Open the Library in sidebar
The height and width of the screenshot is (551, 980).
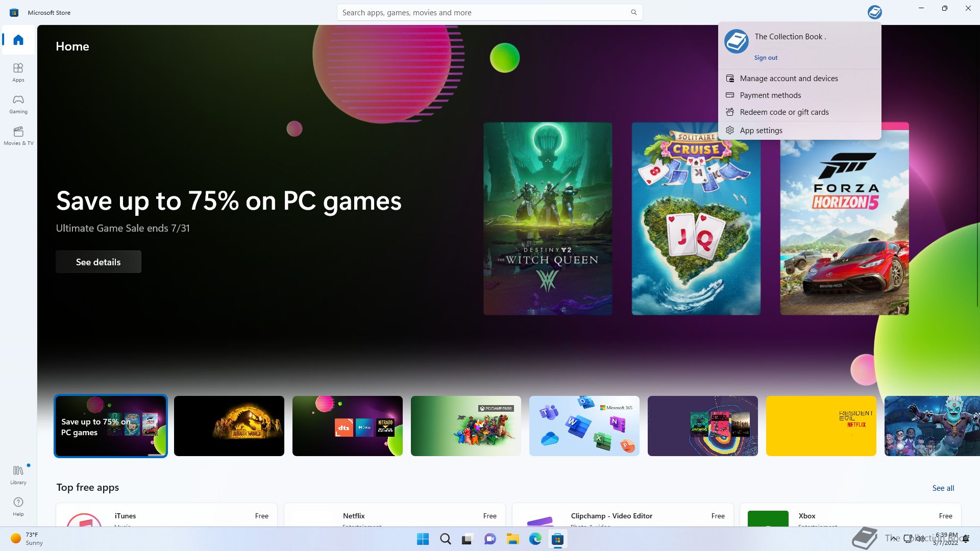click(x=18, y=474)
